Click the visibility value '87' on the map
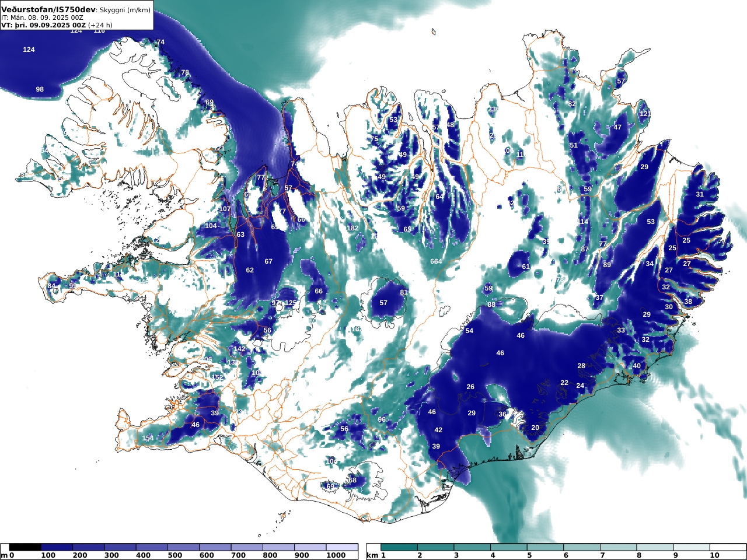747x560 pixels. [x=585, y=249]
